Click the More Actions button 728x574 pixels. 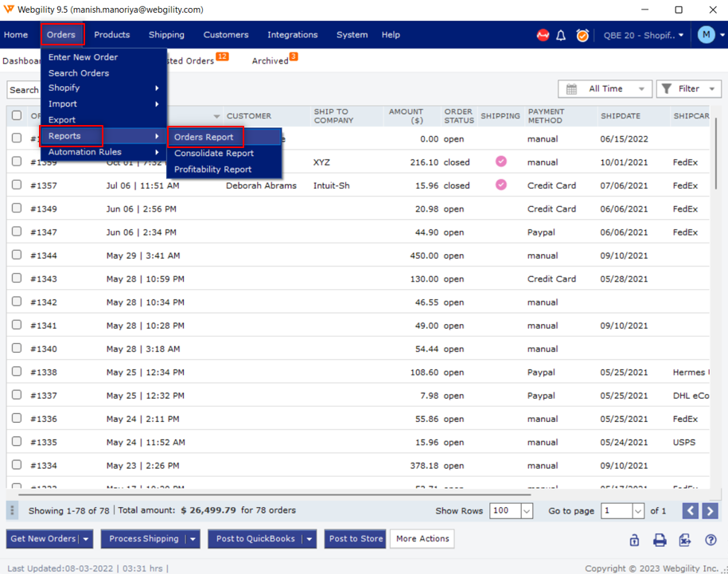tap(422, 539)
